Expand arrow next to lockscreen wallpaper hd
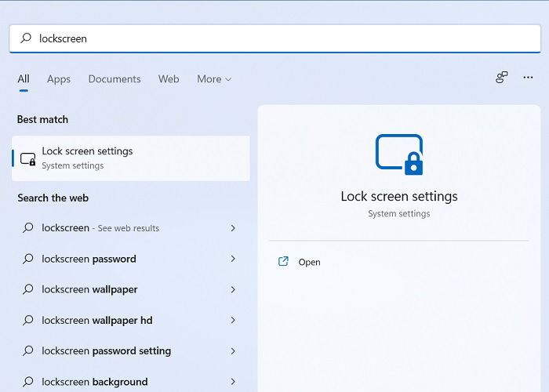 233,320
